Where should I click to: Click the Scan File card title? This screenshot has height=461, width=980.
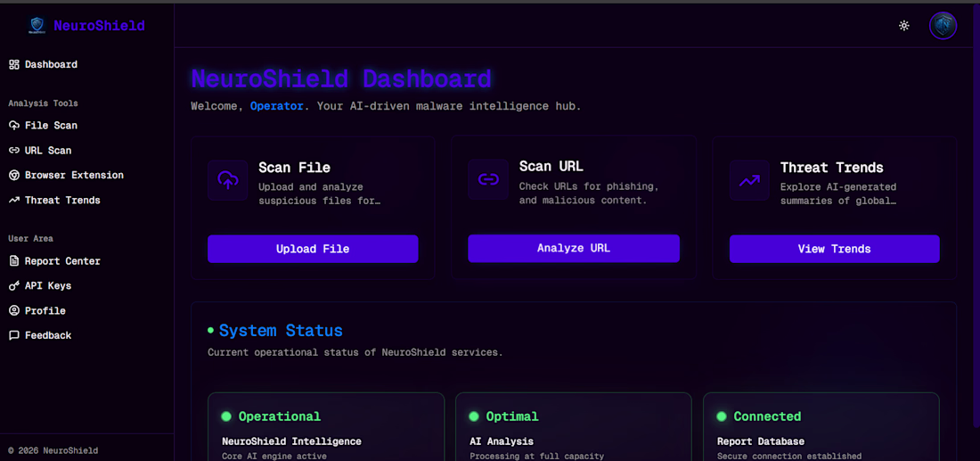(x=294, y=168)
